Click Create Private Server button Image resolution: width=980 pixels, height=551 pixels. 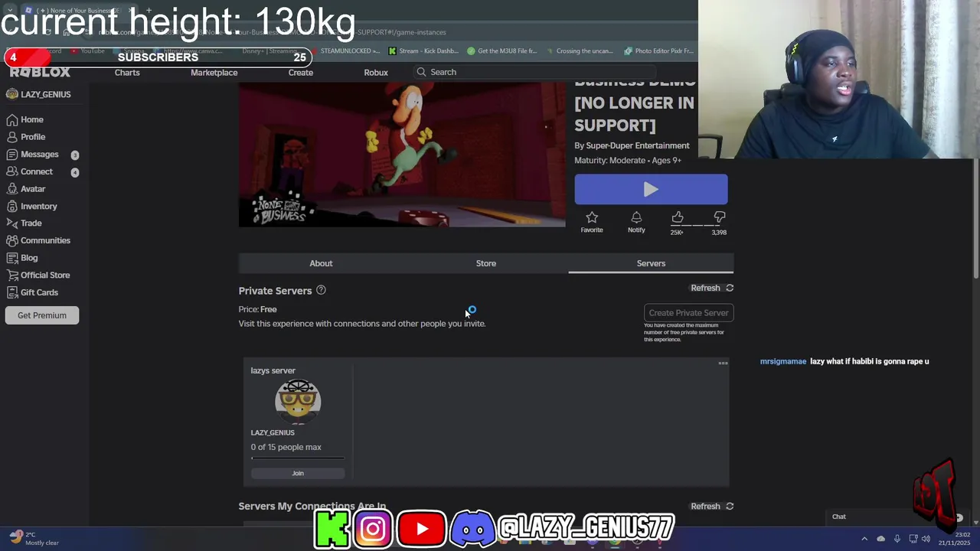pos(689,312)
